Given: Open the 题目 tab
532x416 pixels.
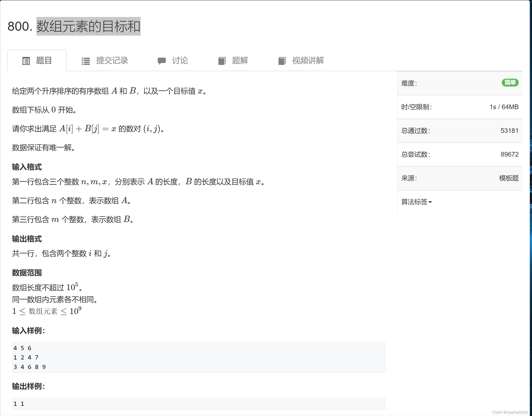Looking at the screenshot, I should [x=44, y=60].
